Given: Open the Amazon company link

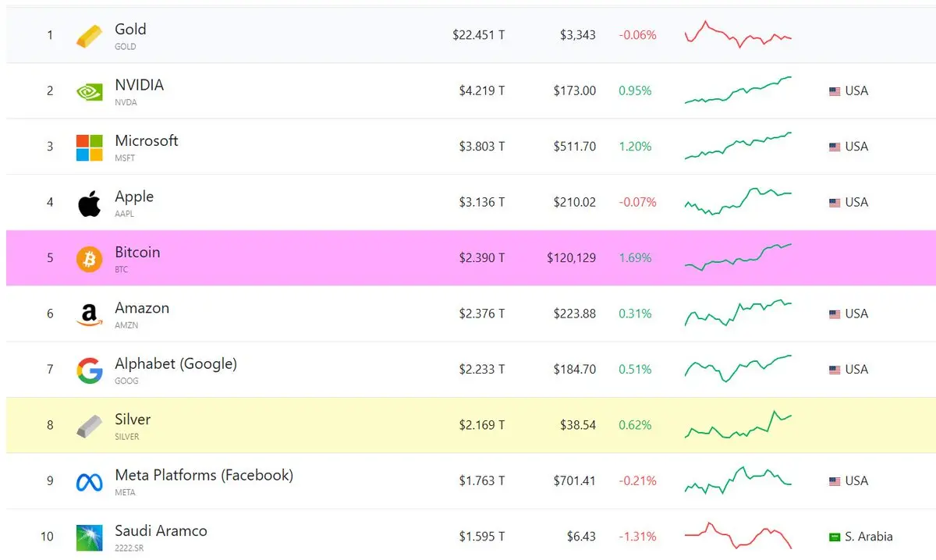Looking at the screenshot, I should (x=142, y=308).
